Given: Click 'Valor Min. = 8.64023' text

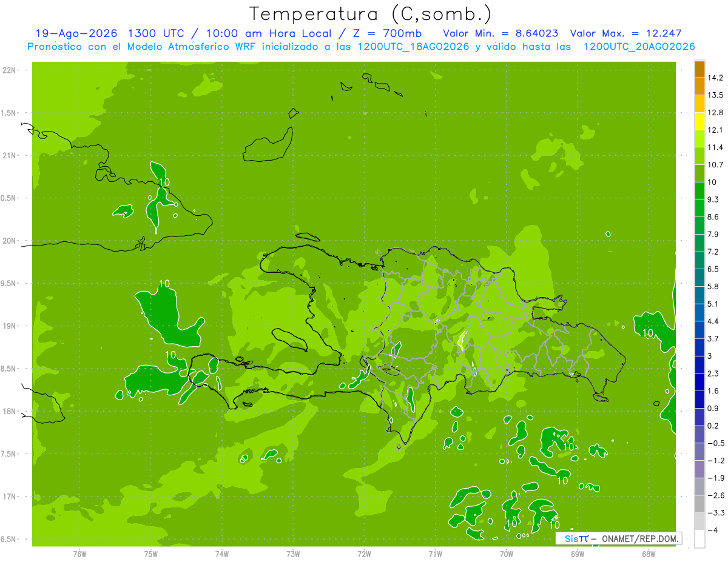Looking at the screenshot, I should [500, 33].
